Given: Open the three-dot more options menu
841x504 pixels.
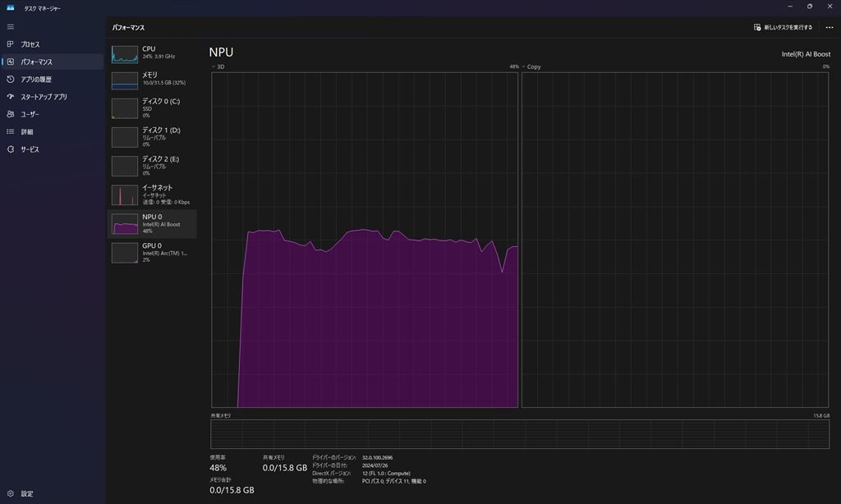Looking at the screenshot, I should [829, 27].
